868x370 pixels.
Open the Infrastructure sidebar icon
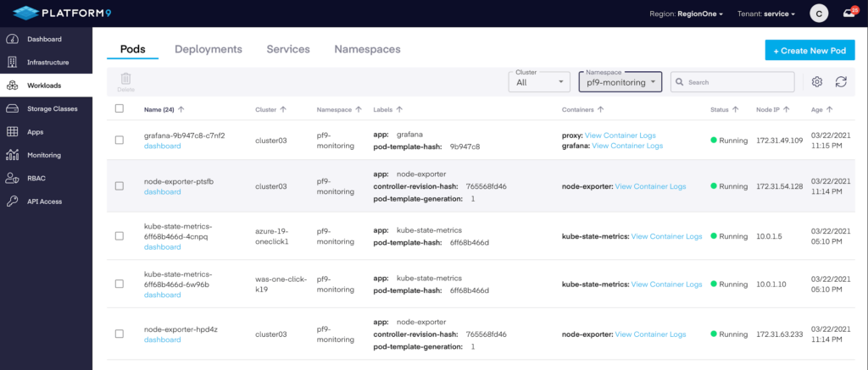coord(12,63)
